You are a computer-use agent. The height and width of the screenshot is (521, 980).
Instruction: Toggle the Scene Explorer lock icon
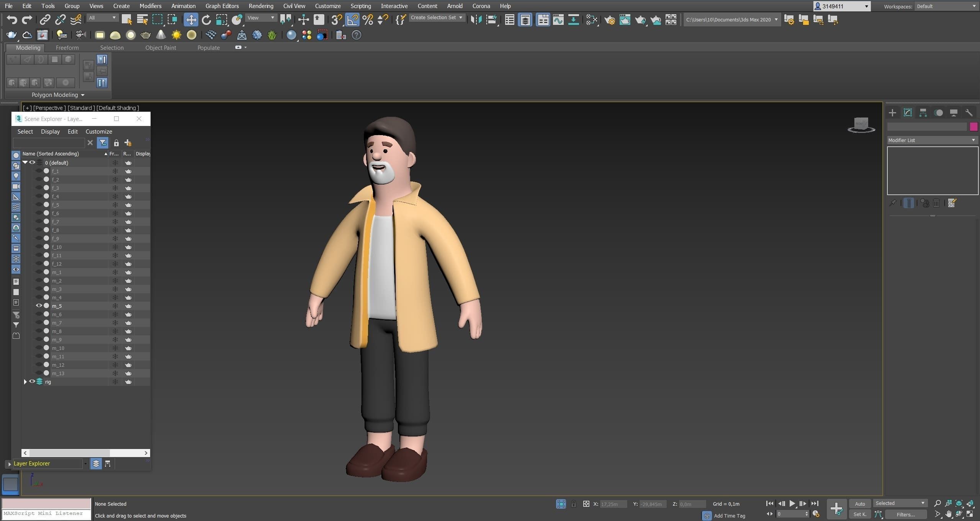click(116, 143)
